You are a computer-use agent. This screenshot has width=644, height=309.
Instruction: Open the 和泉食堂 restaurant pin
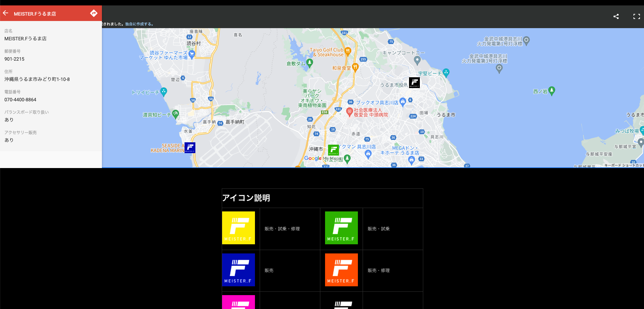click(x=355, y=67)
